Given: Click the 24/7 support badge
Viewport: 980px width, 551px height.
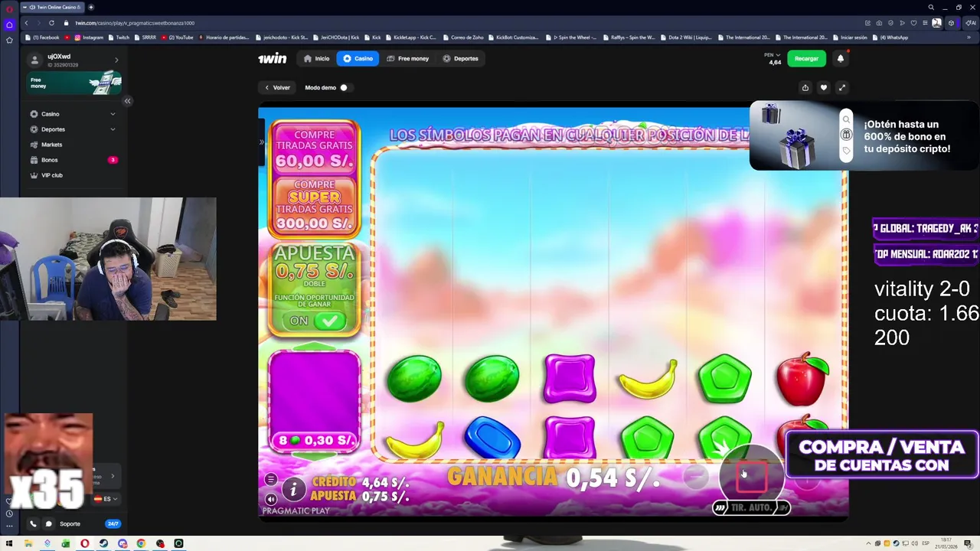Looking at the screenshot, I should (113, 524).
